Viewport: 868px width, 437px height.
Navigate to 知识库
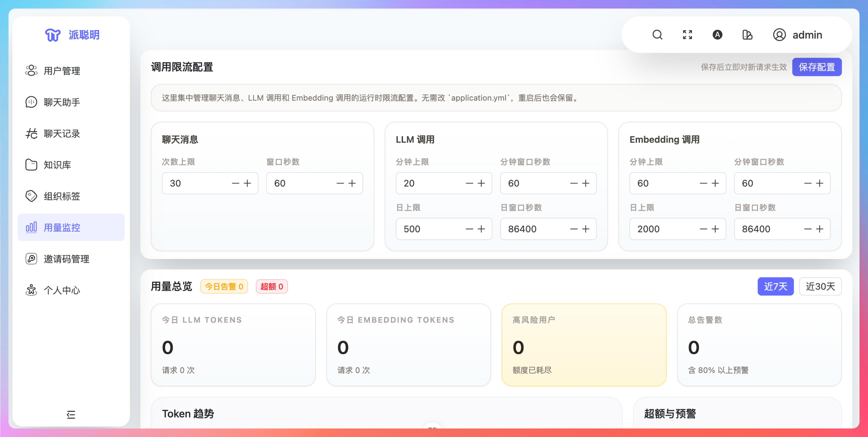(x=57, y=165)
